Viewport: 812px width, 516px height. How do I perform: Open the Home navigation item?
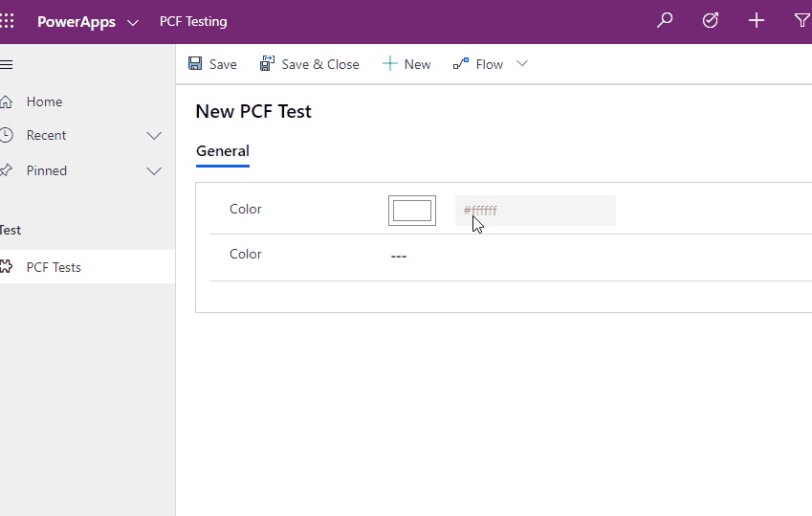[x=87, y=101]
